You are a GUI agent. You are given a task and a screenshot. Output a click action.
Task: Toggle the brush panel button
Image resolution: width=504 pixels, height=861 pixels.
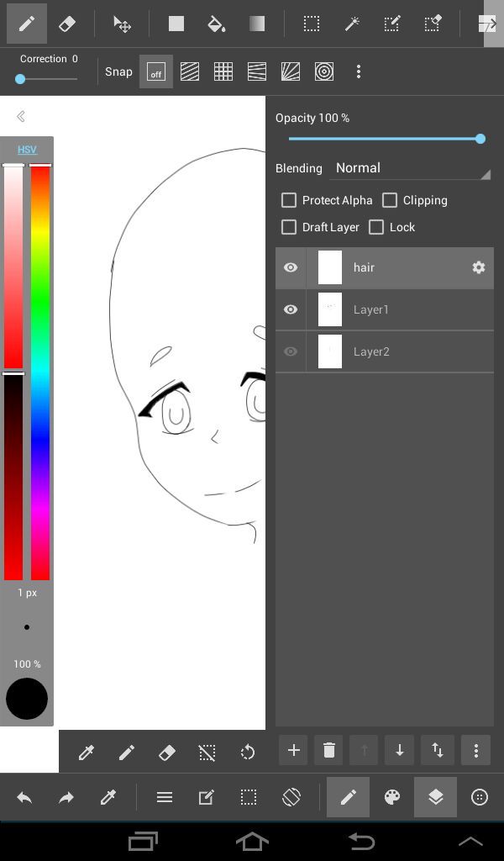tap(349, 797)
